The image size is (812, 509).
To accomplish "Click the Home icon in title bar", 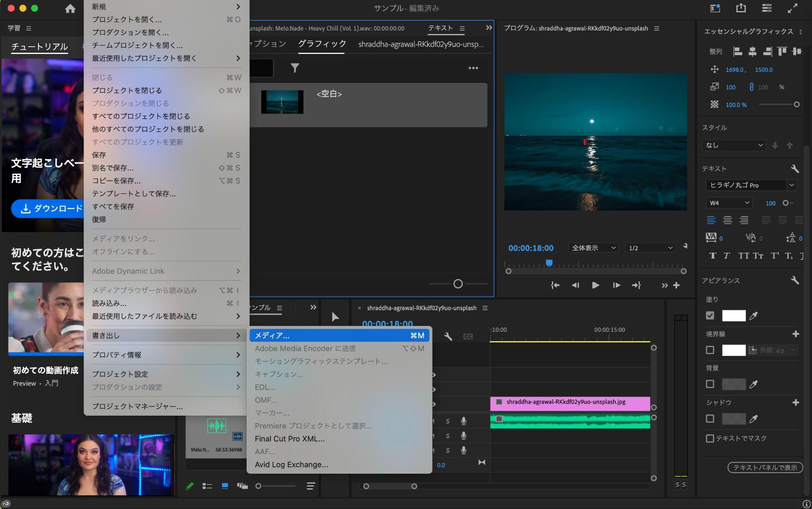I will point(70,8).
